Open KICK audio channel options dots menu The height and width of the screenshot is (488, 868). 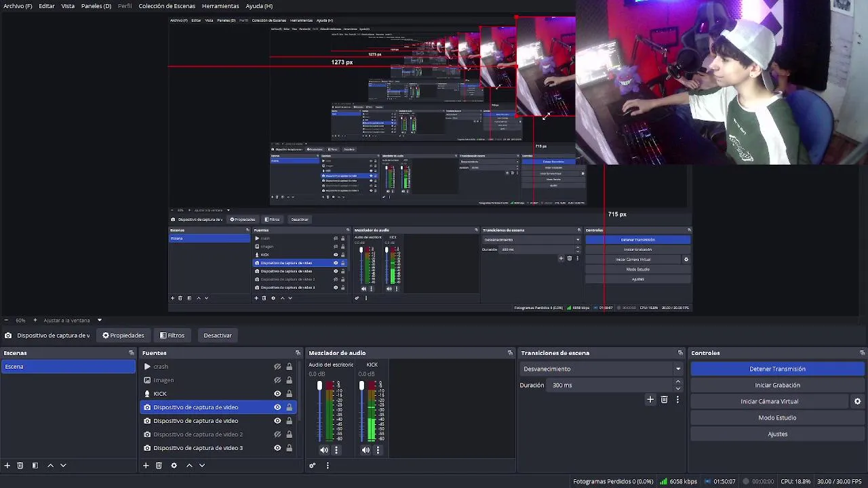378,450
